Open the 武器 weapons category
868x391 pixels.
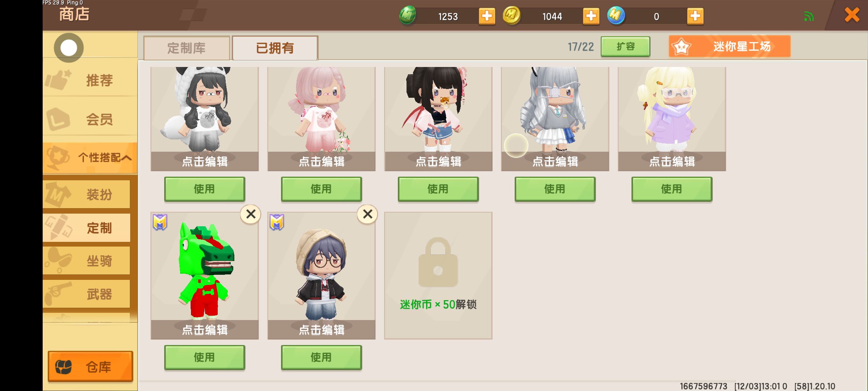point(87,294)
